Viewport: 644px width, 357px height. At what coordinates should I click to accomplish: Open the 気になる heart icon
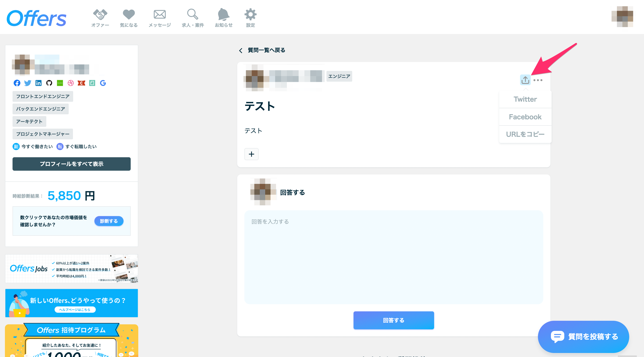point(129,18)
